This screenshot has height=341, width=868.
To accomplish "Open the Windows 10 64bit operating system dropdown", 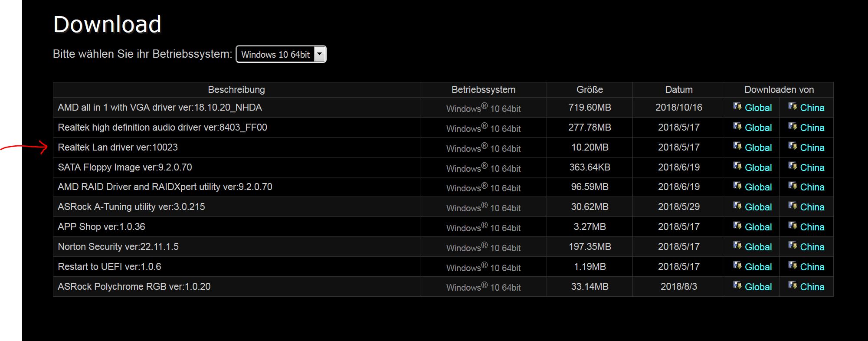I will click(x=281, y=54).
